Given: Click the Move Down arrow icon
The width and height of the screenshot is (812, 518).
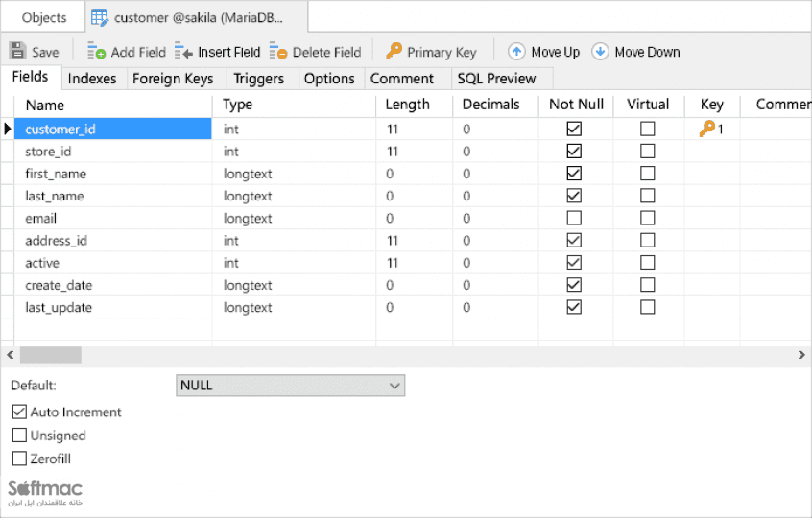Looking at the screenshot, I should click(600, 51).
